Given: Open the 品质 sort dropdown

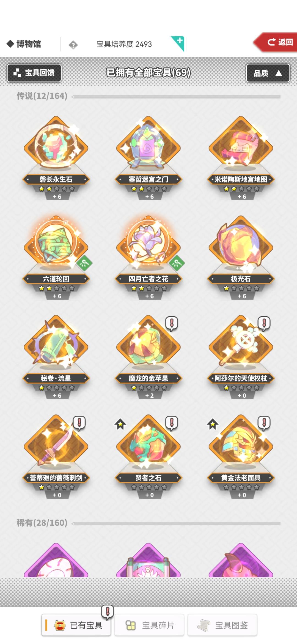Looking at the screenshot, I should 268,73.
